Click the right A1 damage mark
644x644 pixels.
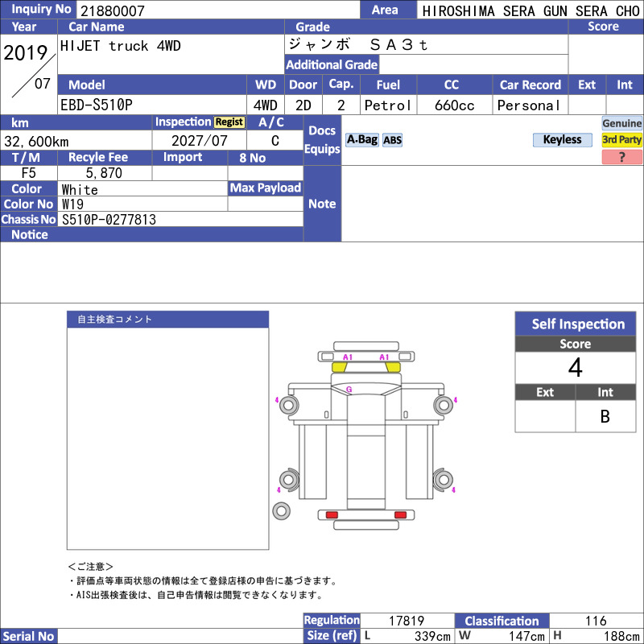[384, 357]
